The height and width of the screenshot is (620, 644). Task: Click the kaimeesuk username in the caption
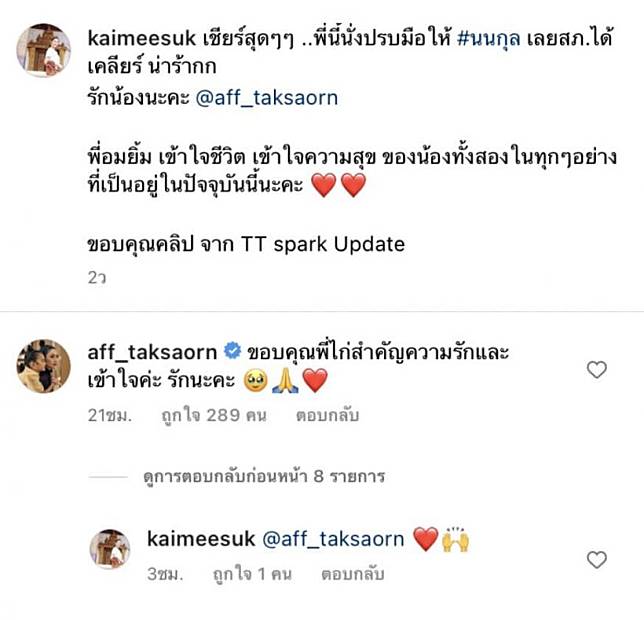pyautogui.click(x=142, y=39)
